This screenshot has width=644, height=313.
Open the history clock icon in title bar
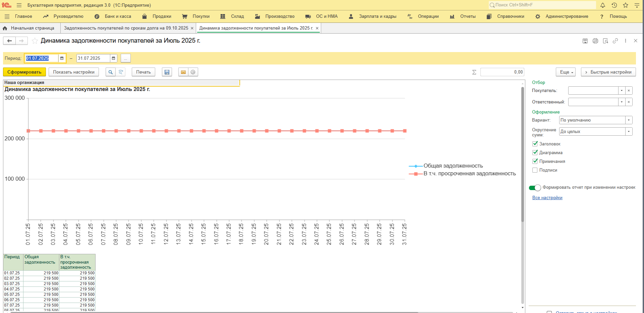coord(614,5)
